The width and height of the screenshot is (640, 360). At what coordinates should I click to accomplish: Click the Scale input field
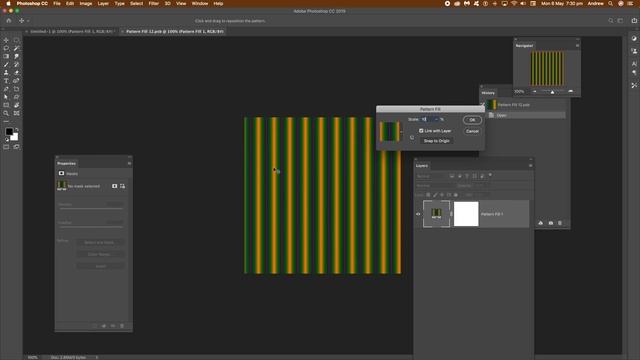(427, 120)
